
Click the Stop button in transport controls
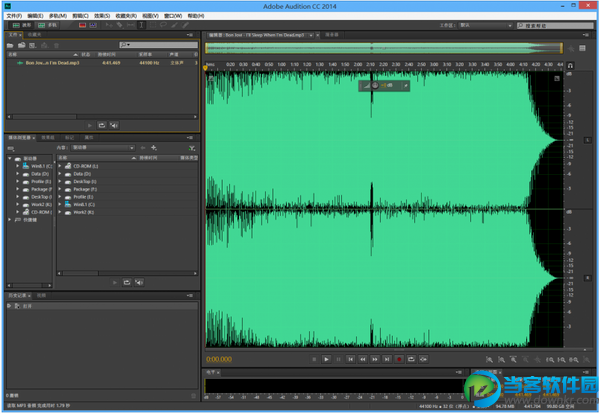[314, 358]
